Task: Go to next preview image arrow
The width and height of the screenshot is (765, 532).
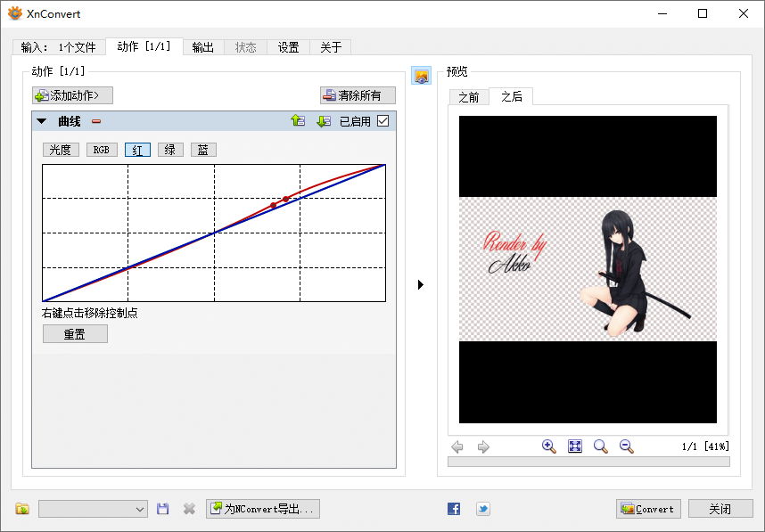Action: pos(483,446)
